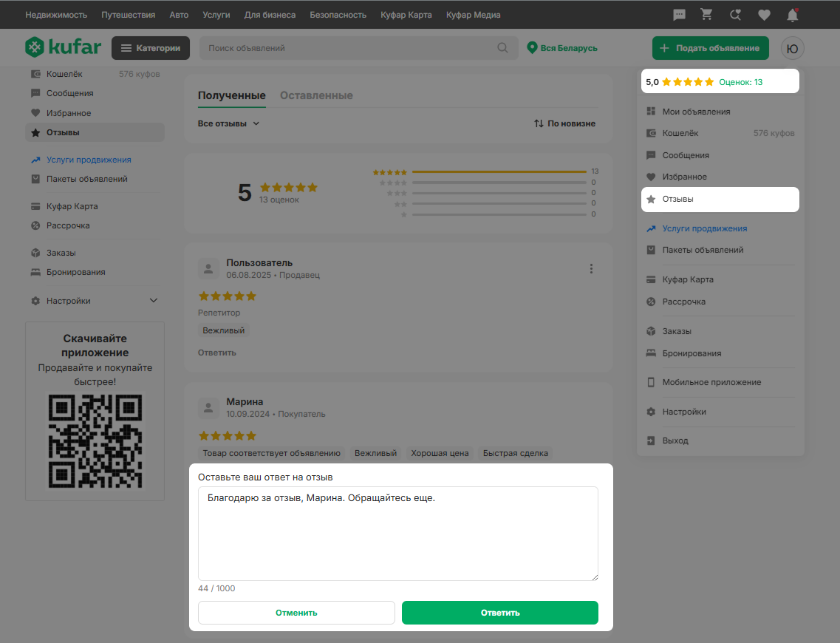This screenshot has width=840, height=643.
Task: Click Пользователь reviewer avatar icon
Action: coord(208,268)
